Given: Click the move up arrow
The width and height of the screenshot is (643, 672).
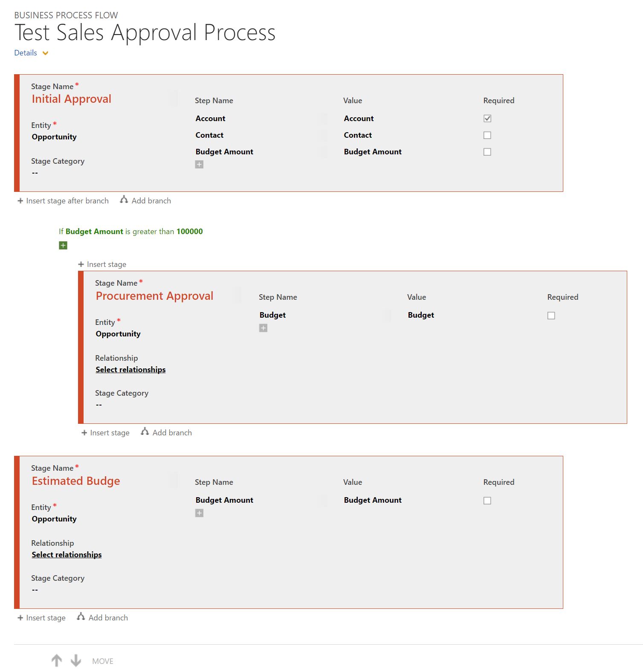Looking at the screenshot, I should click(x=57, y=660).
